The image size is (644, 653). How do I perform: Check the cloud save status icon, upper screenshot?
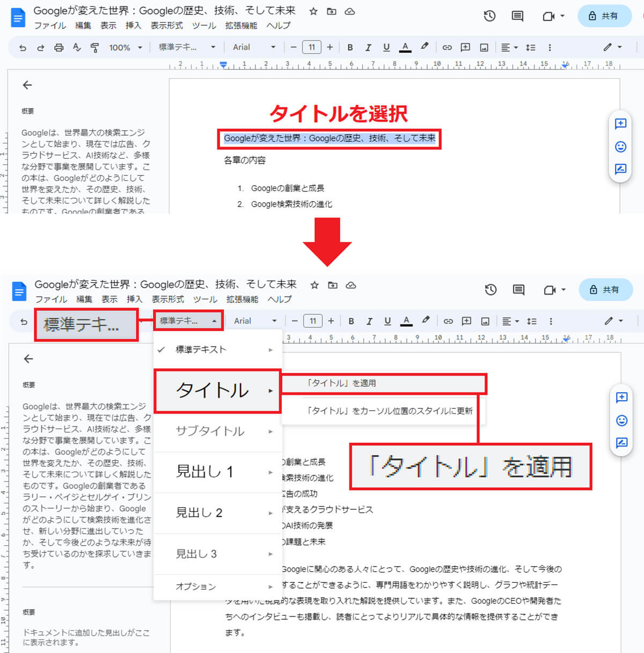pos(350,11)
